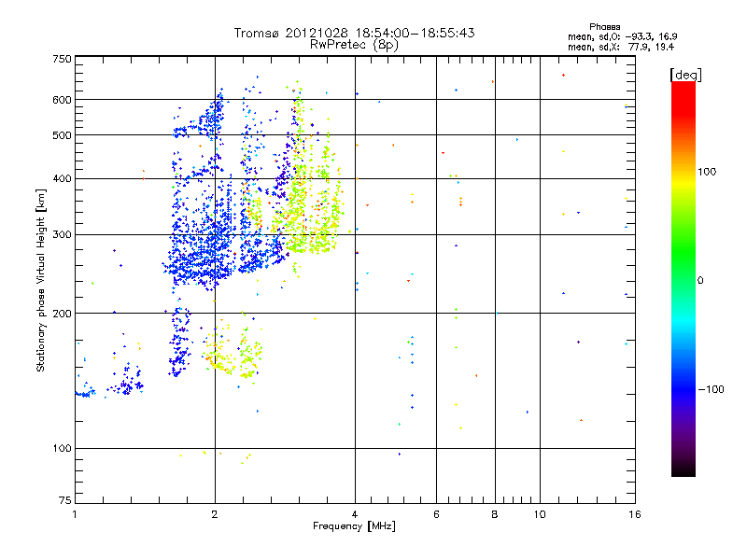
Task: Select the 'mean, sd,X: 77.9, 19.4' line
Action: click(x=621, y=47)
